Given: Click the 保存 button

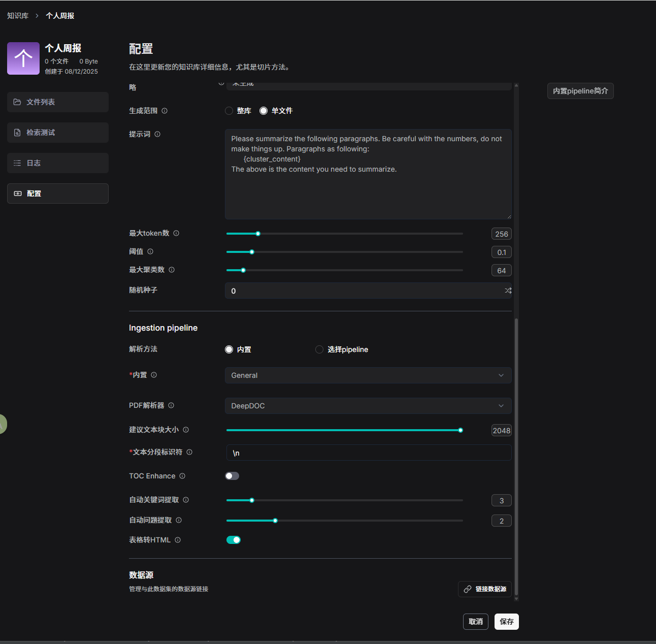Looking at the screenshot, I should point(506,622).
